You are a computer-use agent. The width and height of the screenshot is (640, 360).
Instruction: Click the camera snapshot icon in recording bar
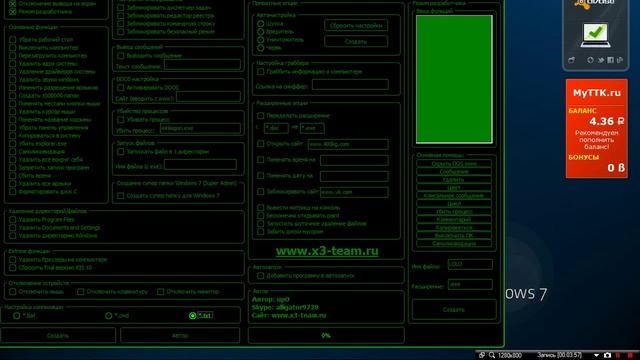607,356
